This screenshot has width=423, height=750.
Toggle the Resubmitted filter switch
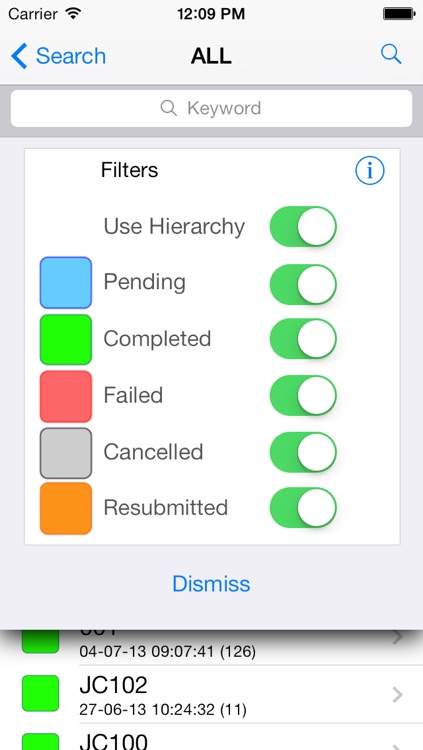303,507
